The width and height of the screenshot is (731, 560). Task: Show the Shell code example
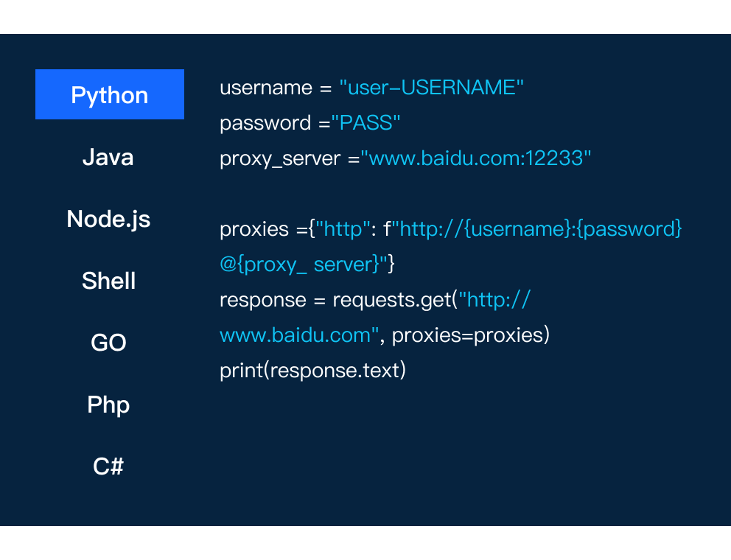(x=108, y=281)
